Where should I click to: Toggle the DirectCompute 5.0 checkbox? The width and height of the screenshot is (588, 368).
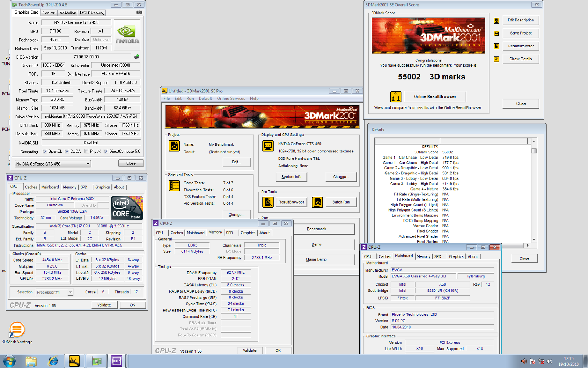(x=106, y=151)
